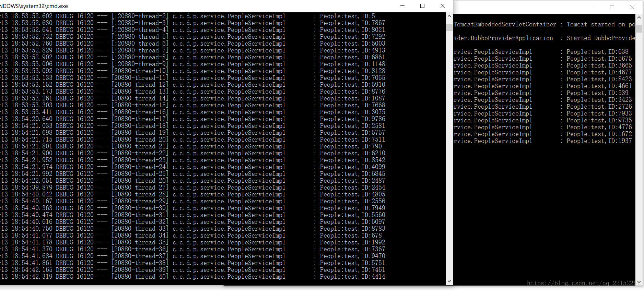This screenshot has width=644, height=290.
Task: Click log entry for thread-7
Action: pos(192,50)
